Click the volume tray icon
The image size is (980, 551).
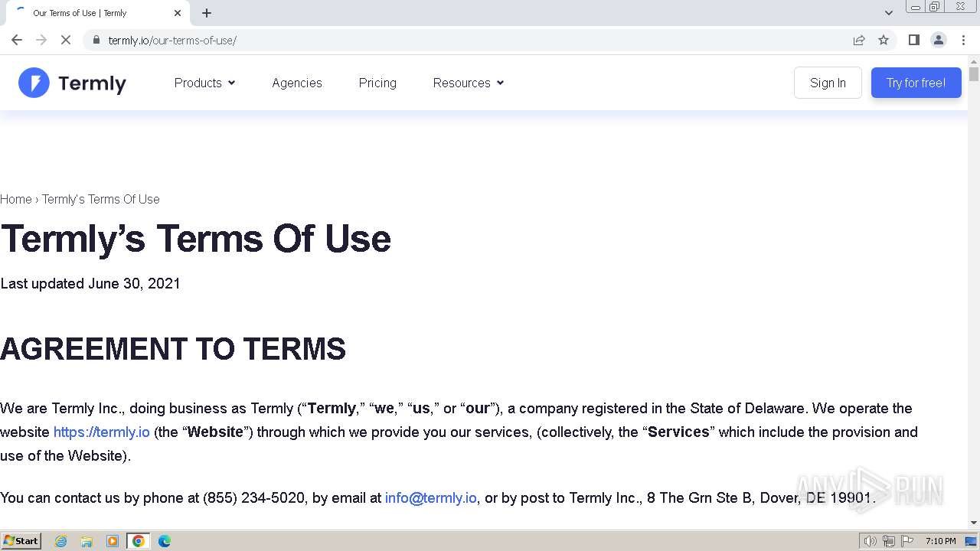point(871,541)
